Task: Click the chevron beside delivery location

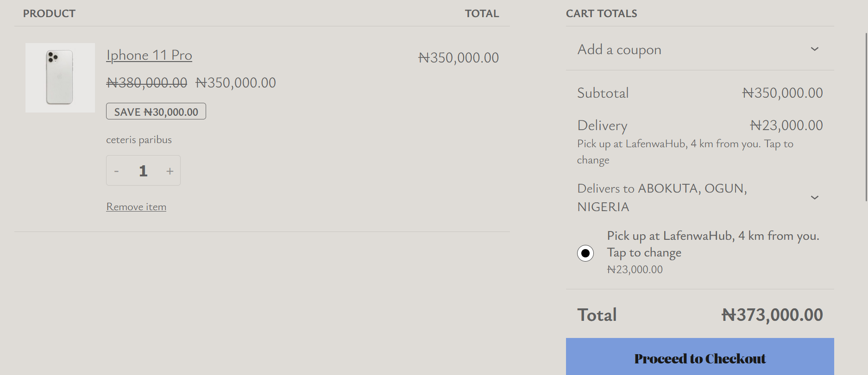Action: coord(815,198)
